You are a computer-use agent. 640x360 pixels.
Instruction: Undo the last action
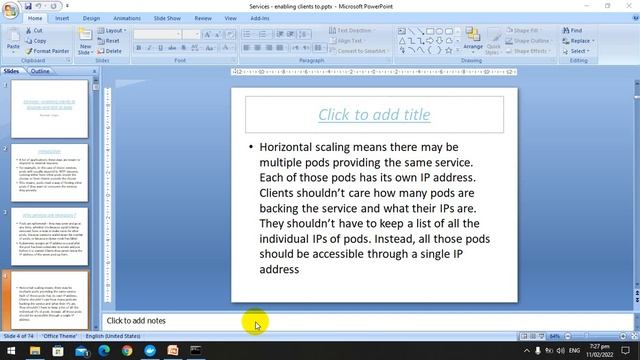pos(39,6)
